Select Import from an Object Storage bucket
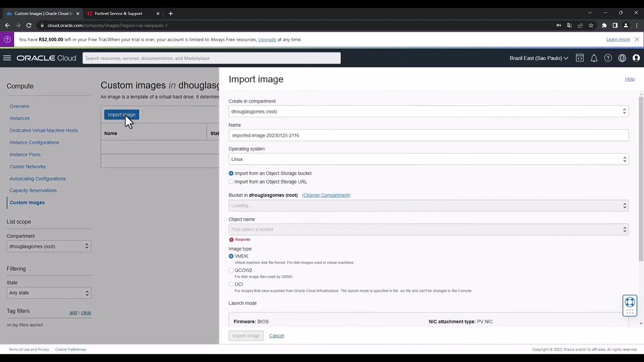The width and height of the screenshot is (644, 362). coord(231,173)
